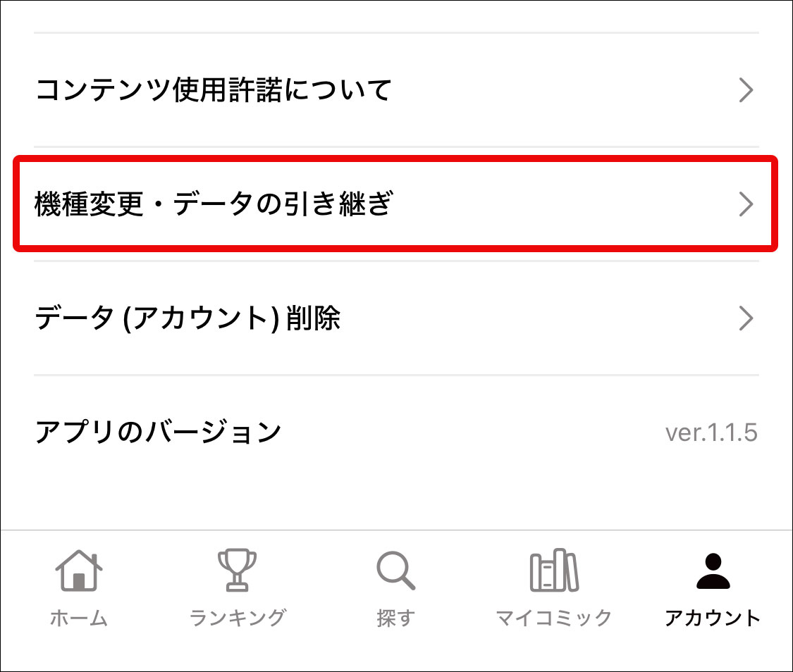Switch to the アカウント tab label
Viewport: 793px width, 672px height.
tap(713, 618)
